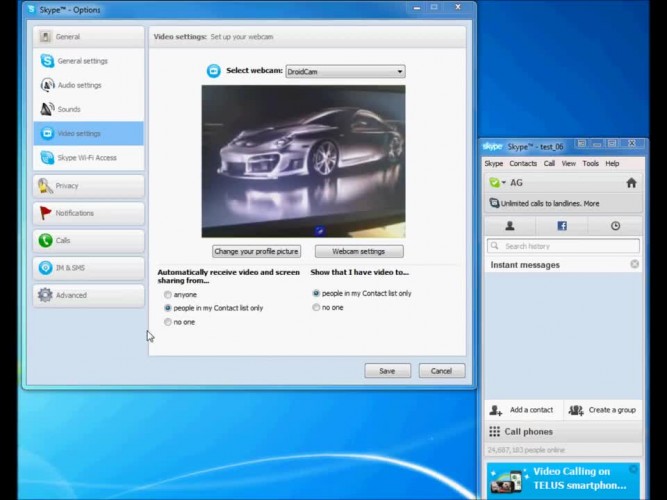Click the webcam preview image of the car

point(303,161)
